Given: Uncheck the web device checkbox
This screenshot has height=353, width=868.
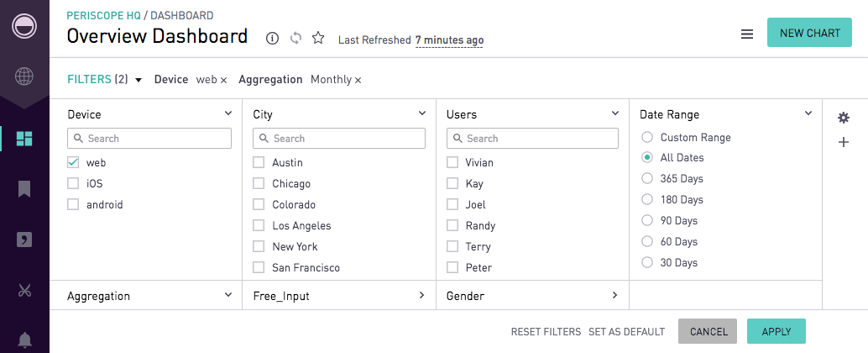Looking at the screenshot, I should click(73, 162).
